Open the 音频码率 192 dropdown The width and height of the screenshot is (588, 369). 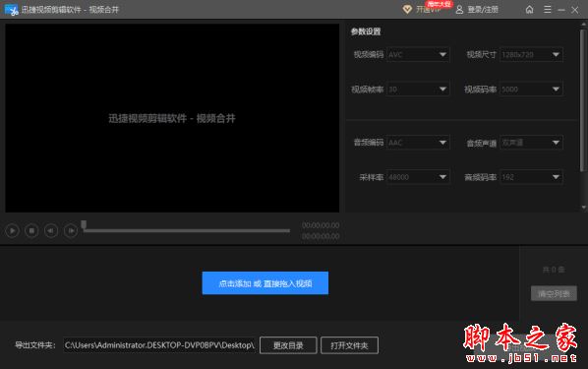click(x=531, y=177)
